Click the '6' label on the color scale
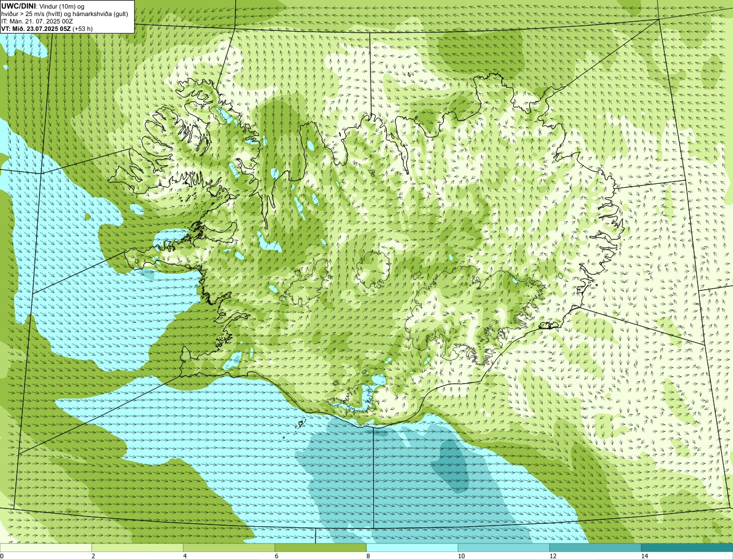This screenshot has height=560, width=733. pos(276,556)
